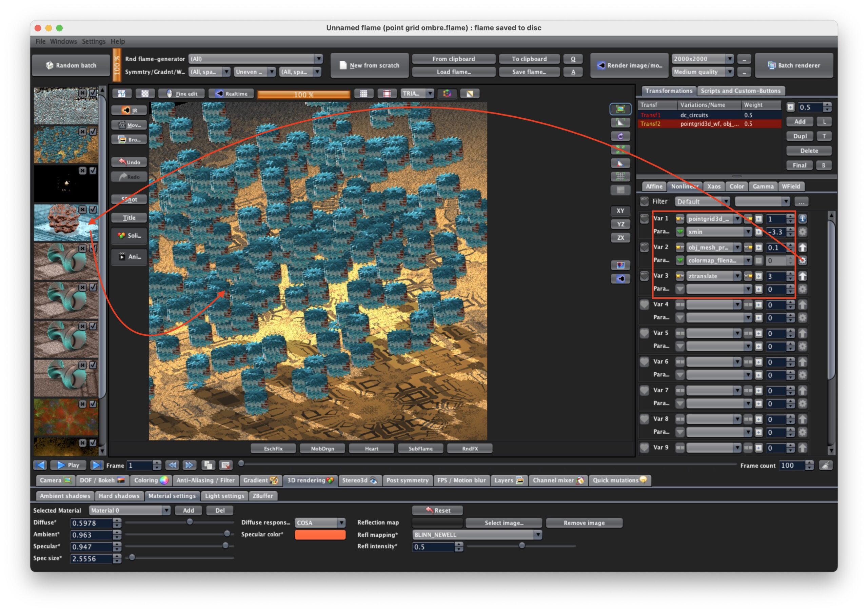Toggle the Filter checkbox in Nonlinear tab
Screen dimensions: 868x612
644,201
